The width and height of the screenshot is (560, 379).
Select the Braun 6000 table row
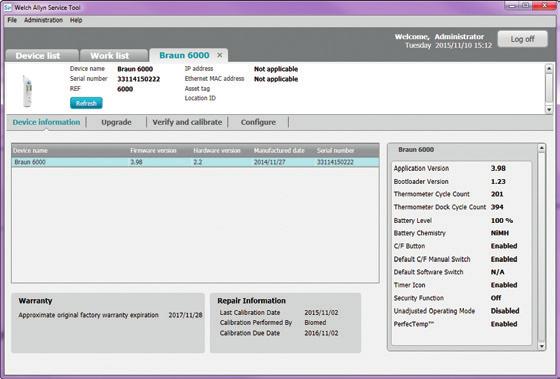pos(195,162)
